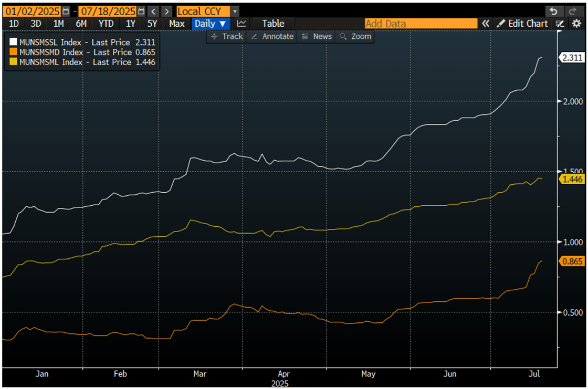Toggle the yellow MUNSMSML Index legend box
This screenshot has height=389, width=588.
pyautogui.click(x=13, y=62)
